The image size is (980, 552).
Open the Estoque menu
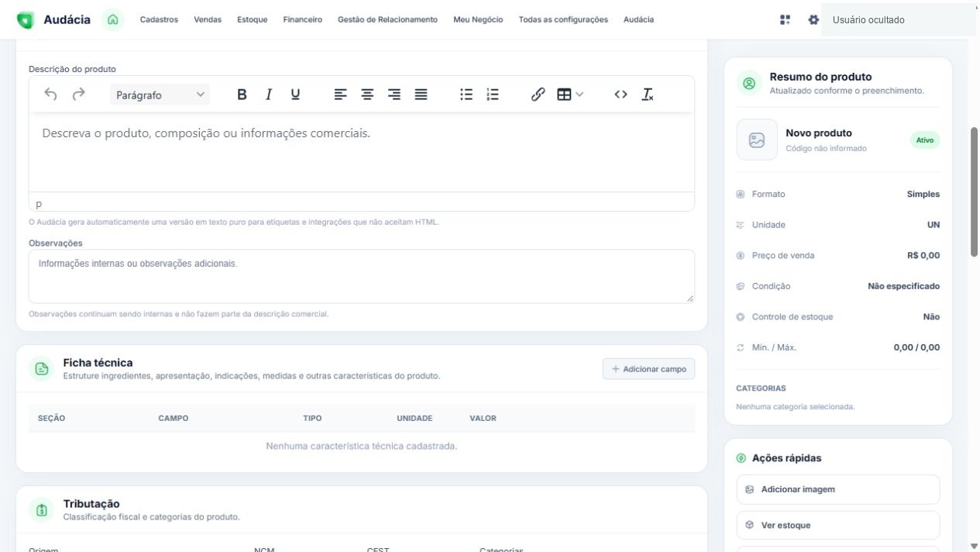[253, 19]
